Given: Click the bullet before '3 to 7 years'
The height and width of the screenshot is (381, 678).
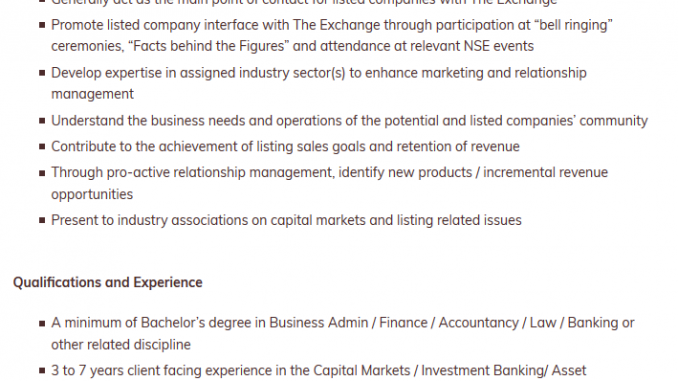Looking at the screenshot, I should [42, 371].
